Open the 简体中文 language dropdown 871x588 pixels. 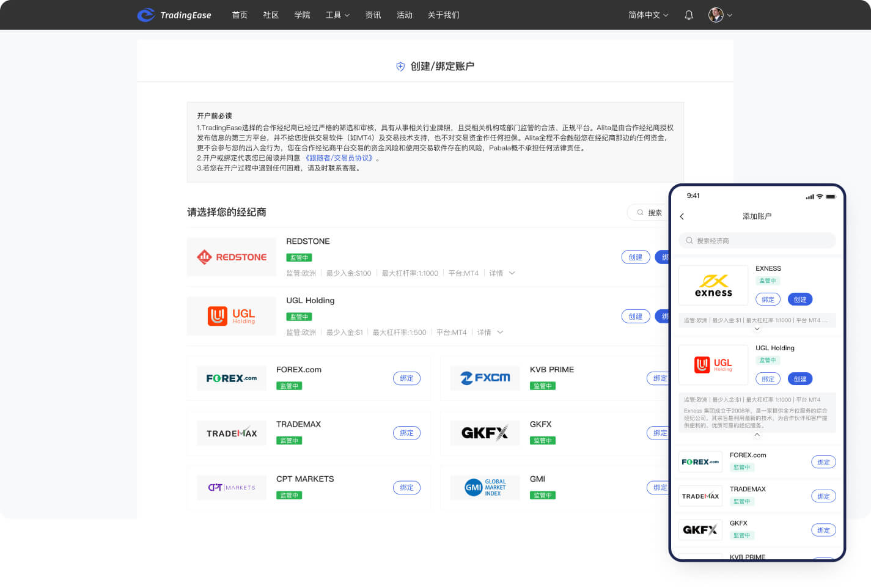pos(649,15)
